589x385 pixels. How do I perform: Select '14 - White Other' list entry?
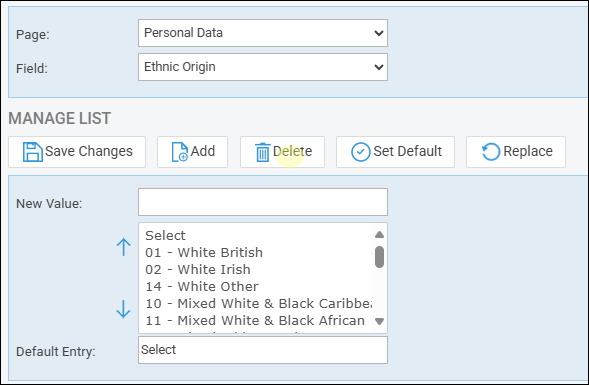[x=202, y=286]
